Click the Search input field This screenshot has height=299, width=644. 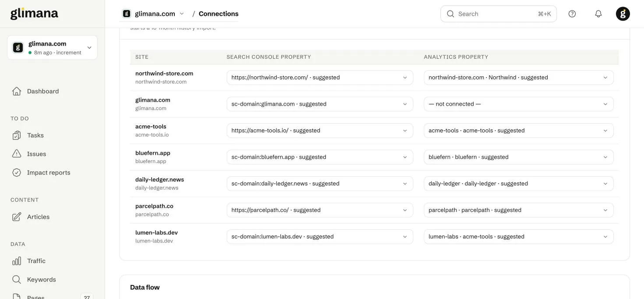click(x=499, y=14)
